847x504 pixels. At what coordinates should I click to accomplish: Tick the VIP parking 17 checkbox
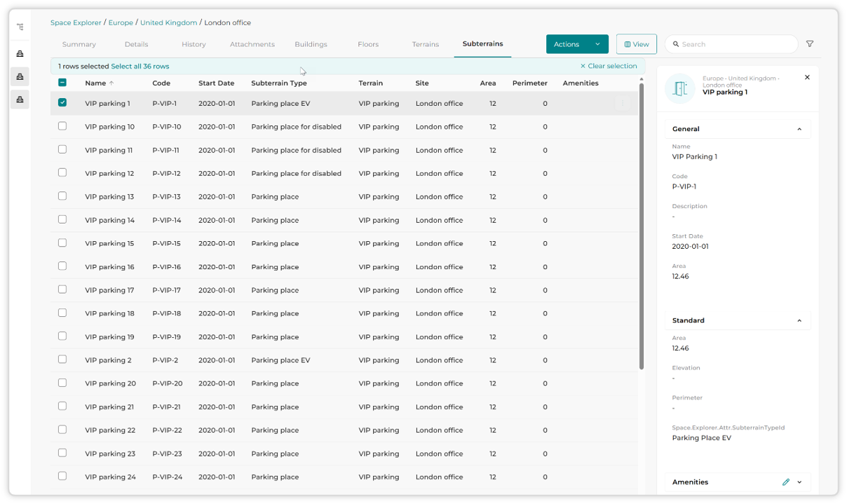62,290
